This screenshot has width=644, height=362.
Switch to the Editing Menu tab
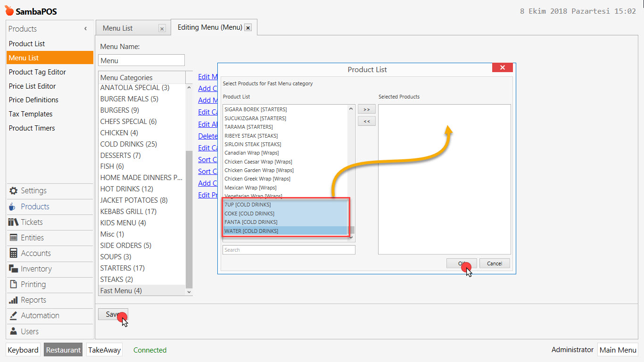point(209,27)
